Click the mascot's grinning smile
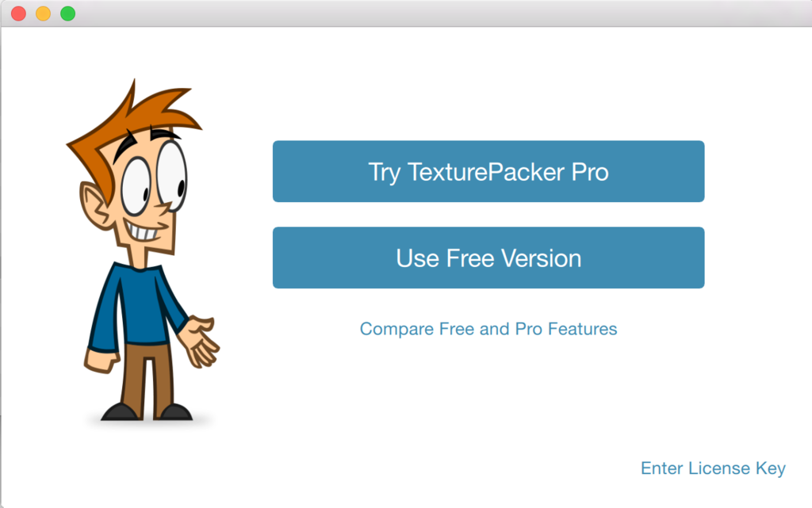The image size is (812, 508). click(145, 230)
